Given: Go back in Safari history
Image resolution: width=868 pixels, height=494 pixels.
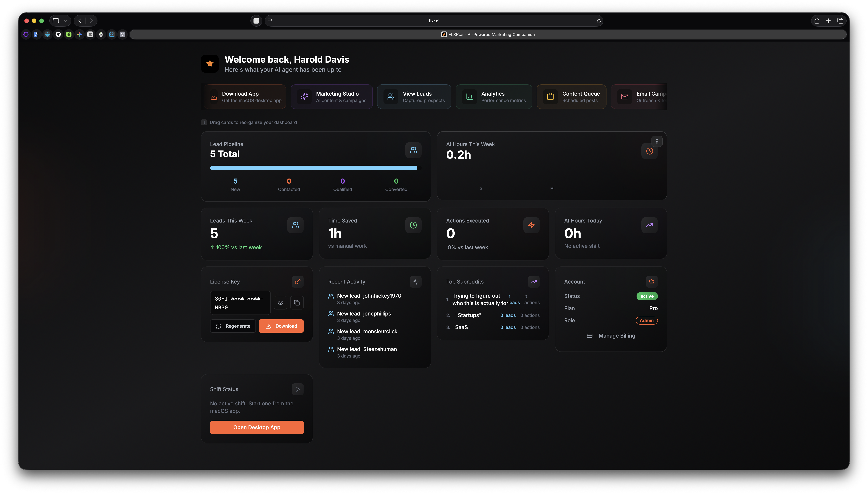Looking at the screenshot, I should [x=80, y=21].
